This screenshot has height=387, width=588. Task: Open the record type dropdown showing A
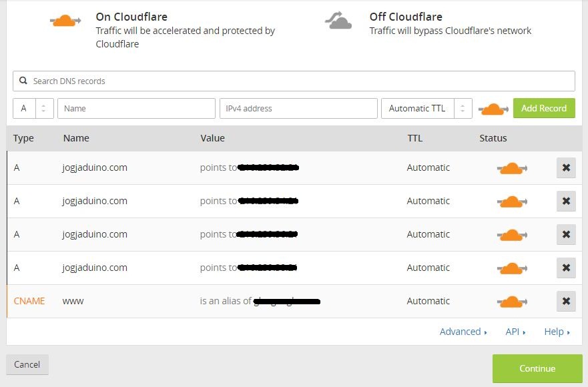click(x=33, y=109)
